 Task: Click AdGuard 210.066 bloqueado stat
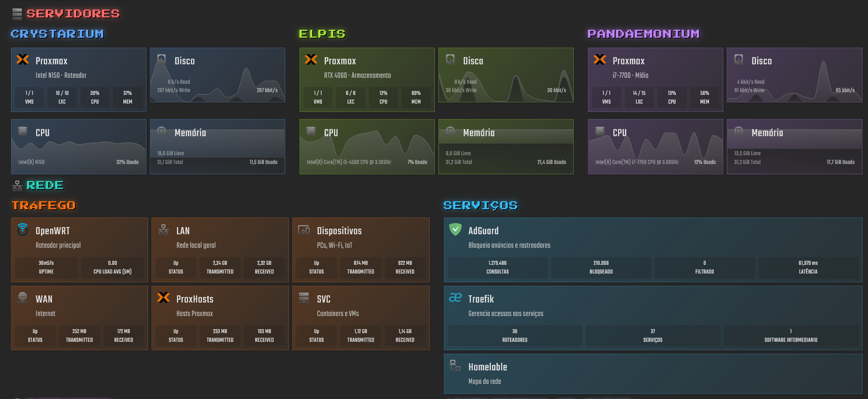(601, 267)
